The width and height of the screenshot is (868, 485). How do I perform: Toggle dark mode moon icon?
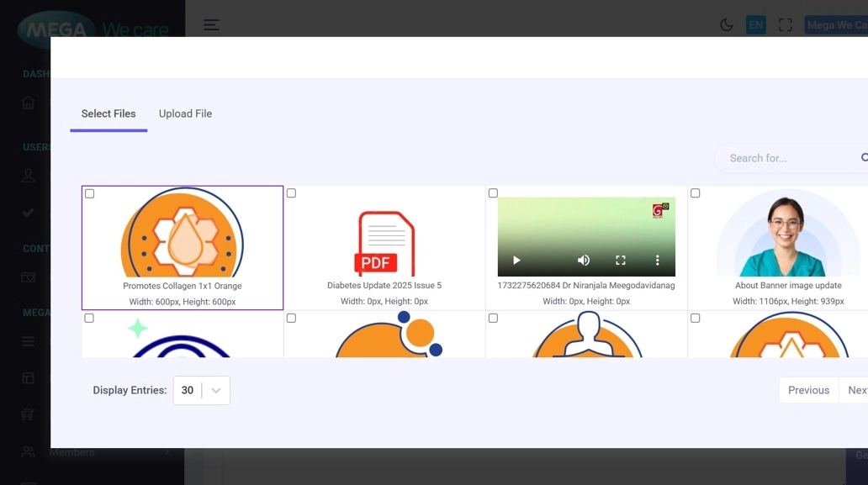[x=727, y=25]
